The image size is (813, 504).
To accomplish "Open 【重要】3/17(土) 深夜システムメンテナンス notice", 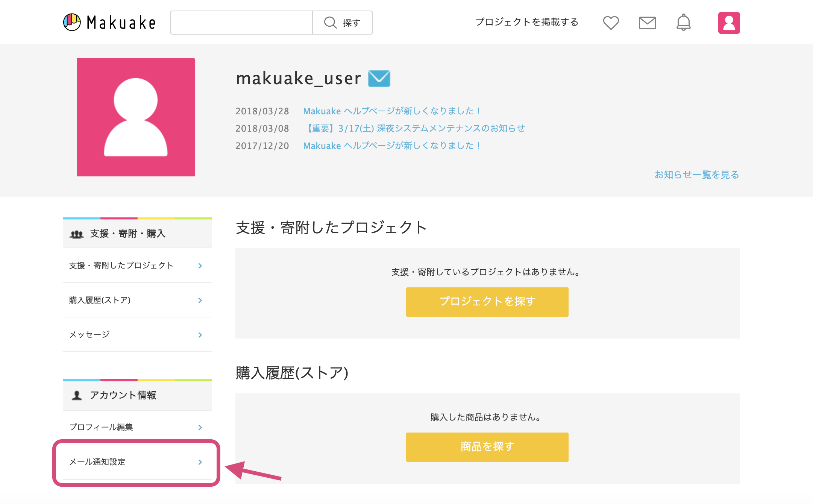I will (x=414, y=128).
